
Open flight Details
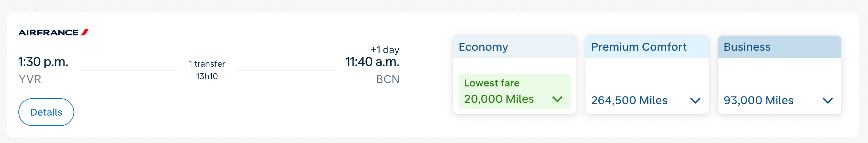[x=46, y=112]
